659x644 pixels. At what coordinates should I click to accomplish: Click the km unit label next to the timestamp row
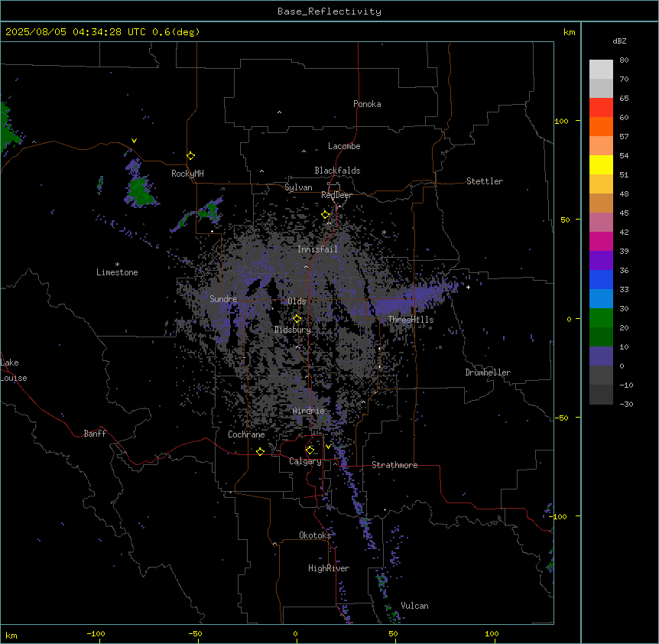[x=570, y=32]
